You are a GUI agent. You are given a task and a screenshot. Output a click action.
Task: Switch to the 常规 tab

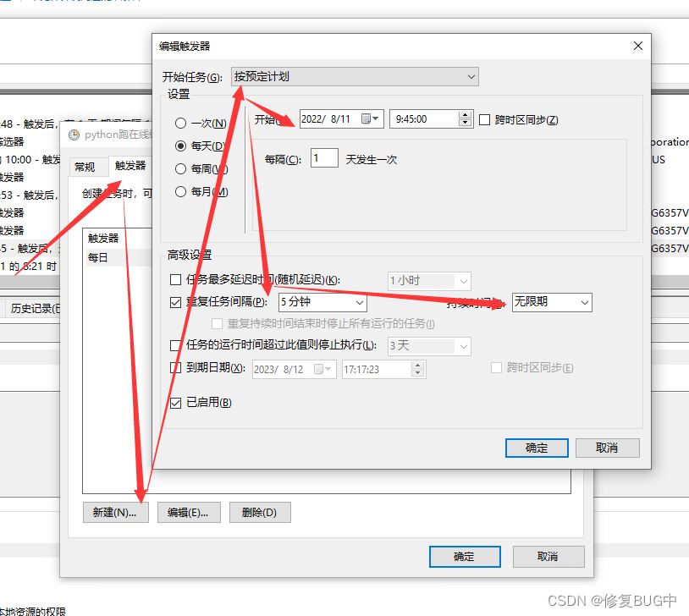pos(88,167)
